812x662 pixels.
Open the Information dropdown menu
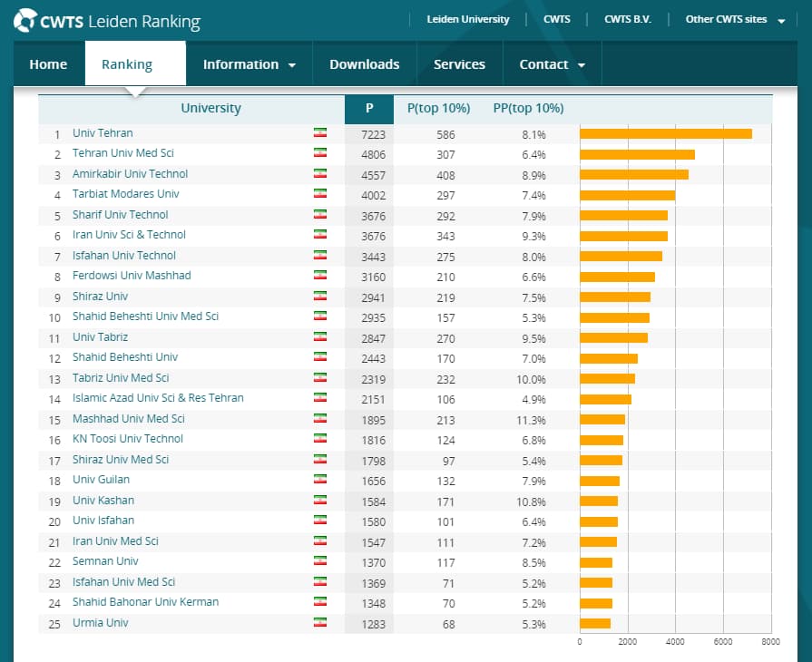pyautogui.click(x=249, y=64)
